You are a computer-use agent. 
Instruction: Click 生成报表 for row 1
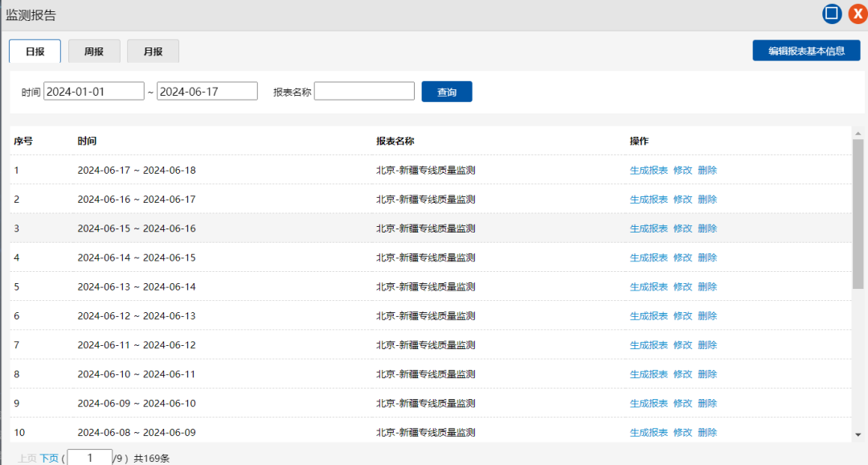(649, 171)
